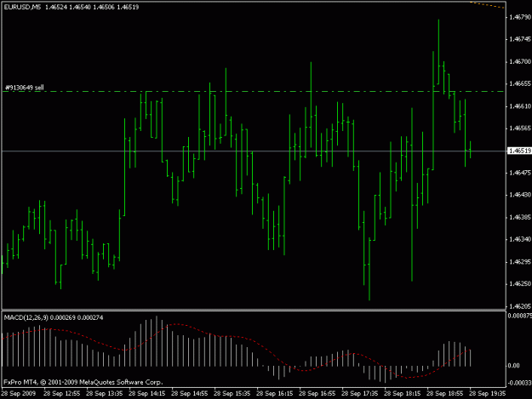532x399 pixels.
Task: Click the MACD 0.000875 upper scale label
Action: 519,316
